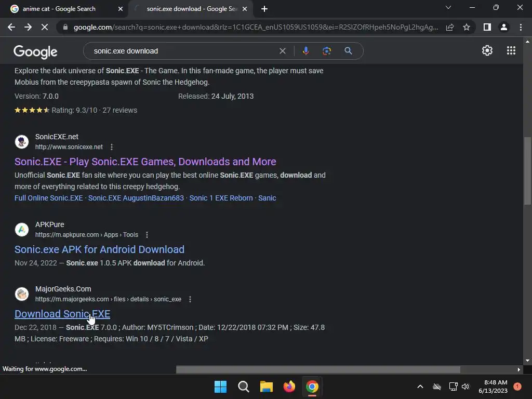View site information via lock icon
The width and height of the screenshot is (532, 399).
pos(65,27)
